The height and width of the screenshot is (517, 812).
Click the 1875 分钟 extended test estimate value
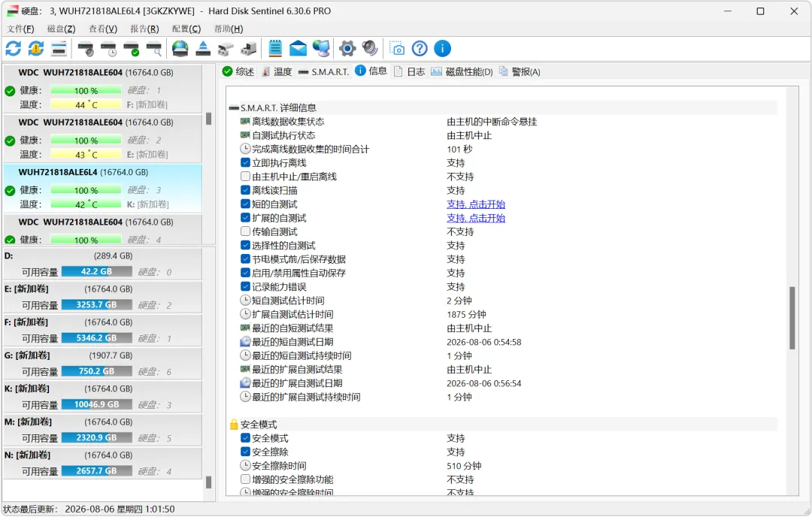(x=466, y=314)
